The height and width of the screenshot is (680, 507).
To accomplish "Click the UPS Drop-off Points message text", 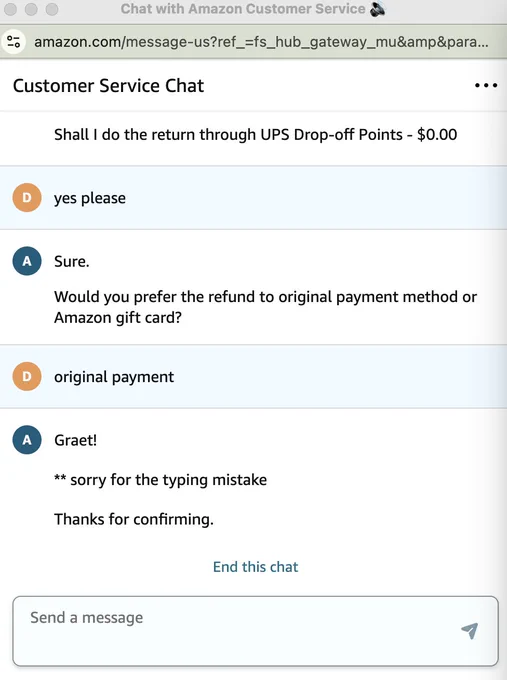I will pyautogui.click(x=255, y=134).
